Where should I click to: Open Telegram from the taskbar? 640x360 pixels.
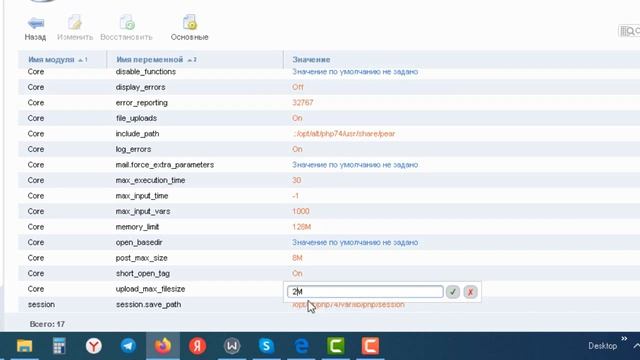pyautogui.click(x=128, y=346)
